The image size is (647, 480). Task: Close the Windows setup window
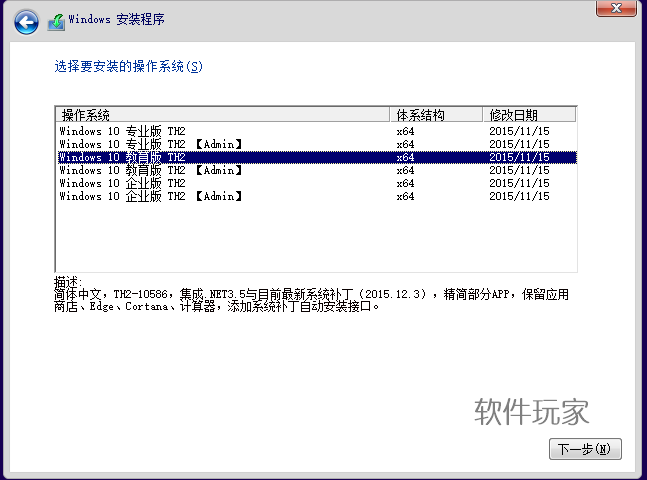[616, 8]
